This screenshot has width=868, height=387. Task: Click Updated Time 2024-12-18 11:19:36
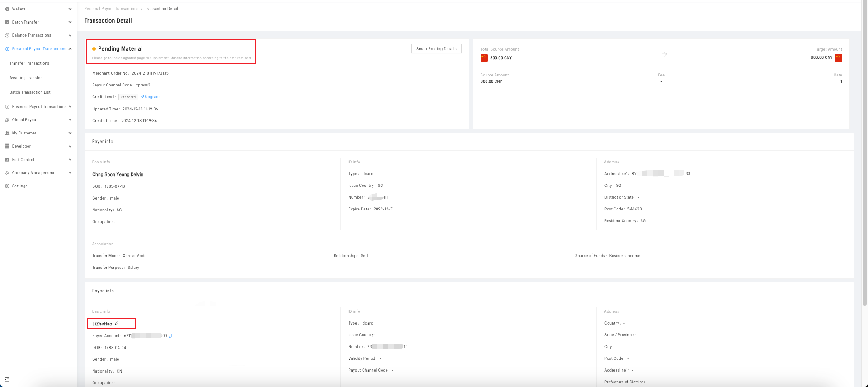[125, 109]
